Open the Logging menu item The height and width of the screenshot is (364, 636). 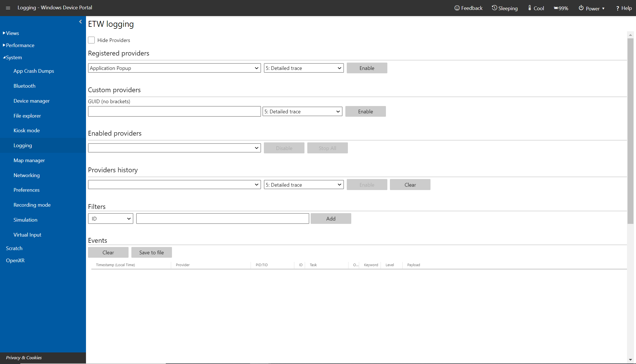[x=23, y=145]
